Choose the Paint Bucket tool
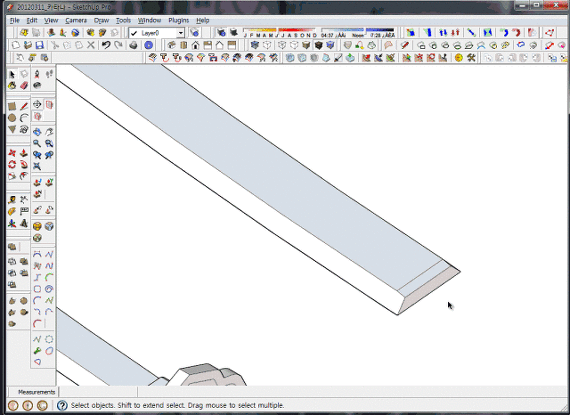 [x=12, y=85]
